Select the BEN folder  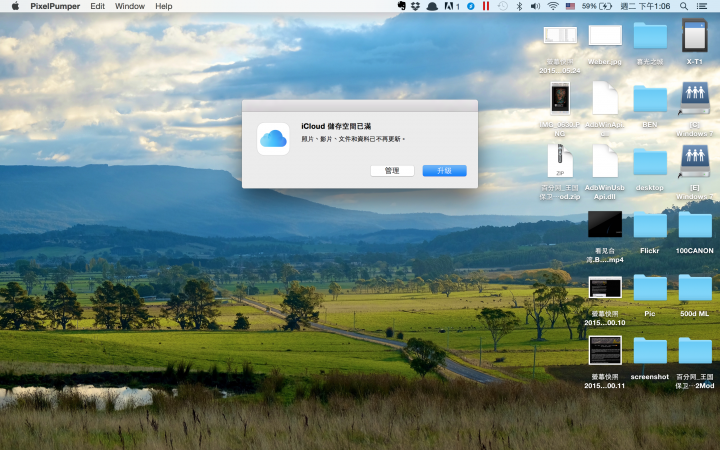click(x=650, y=99)
